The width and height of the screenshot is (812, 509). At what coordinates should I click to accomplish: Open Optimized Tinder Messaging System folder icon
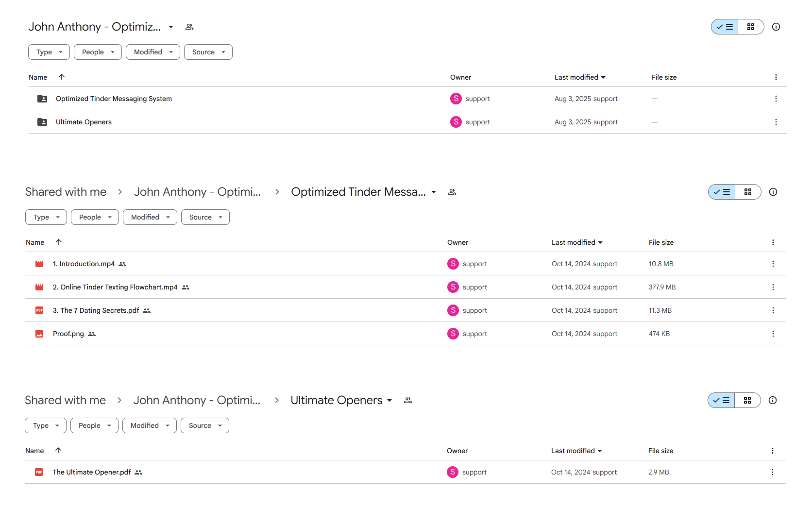point(42,99)
